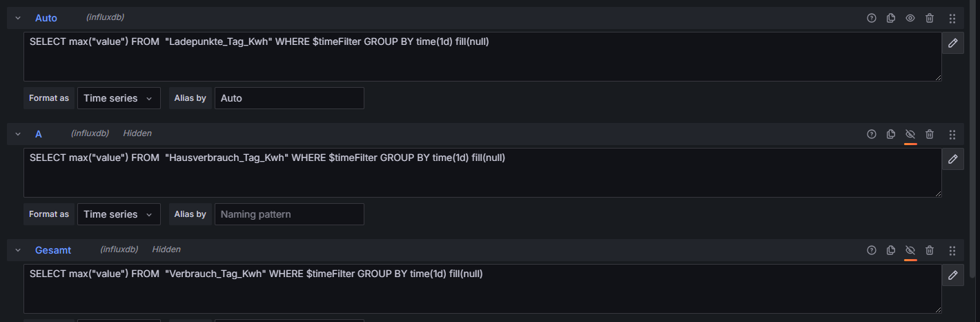
Task: Collapse query A using its chevron
Action: tap(18, 134)
